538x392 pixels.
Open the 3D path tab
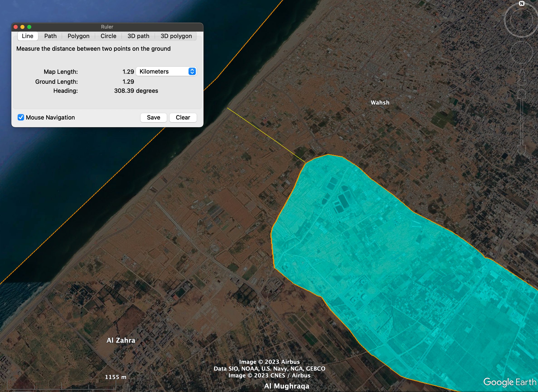pyautogui.click(x=138, y=36)
